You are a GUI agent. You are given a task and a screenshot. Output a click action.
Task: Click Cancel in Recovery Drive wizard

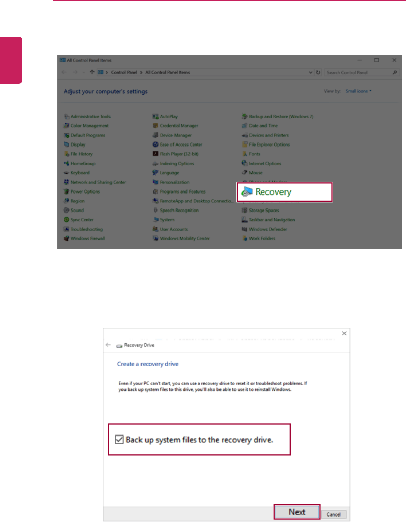334,514
